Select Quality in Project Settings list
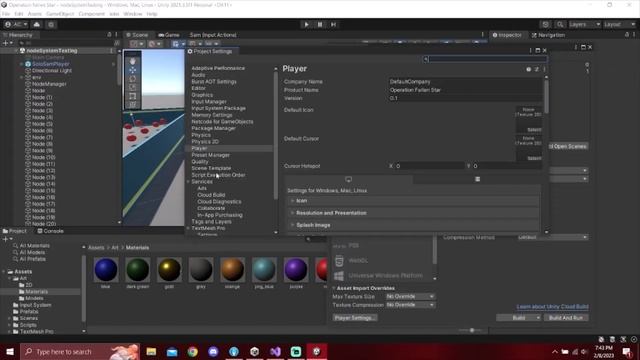The image size is (640, 360). (200, 162)
